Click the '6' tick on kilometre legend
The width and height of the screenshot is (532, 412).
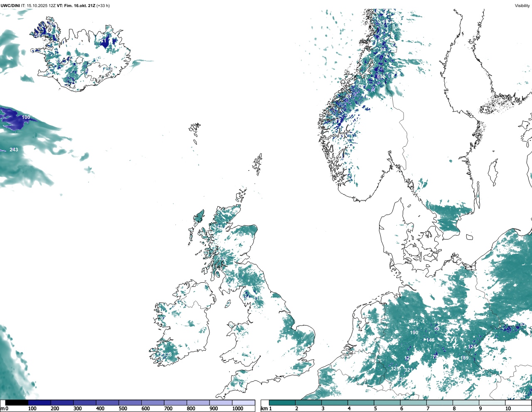(401, 409)
